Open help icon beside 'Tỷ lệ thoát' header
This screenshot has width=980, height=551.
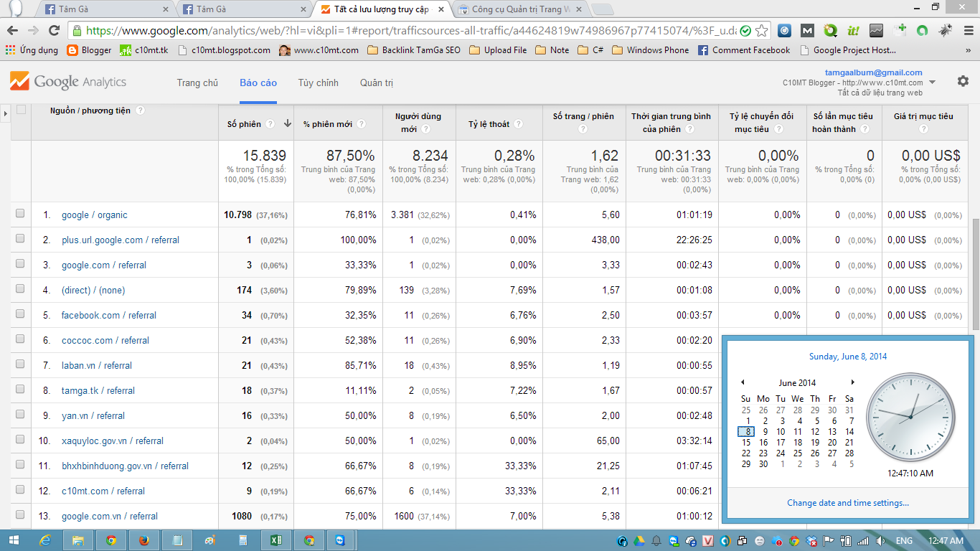[518, 124]
